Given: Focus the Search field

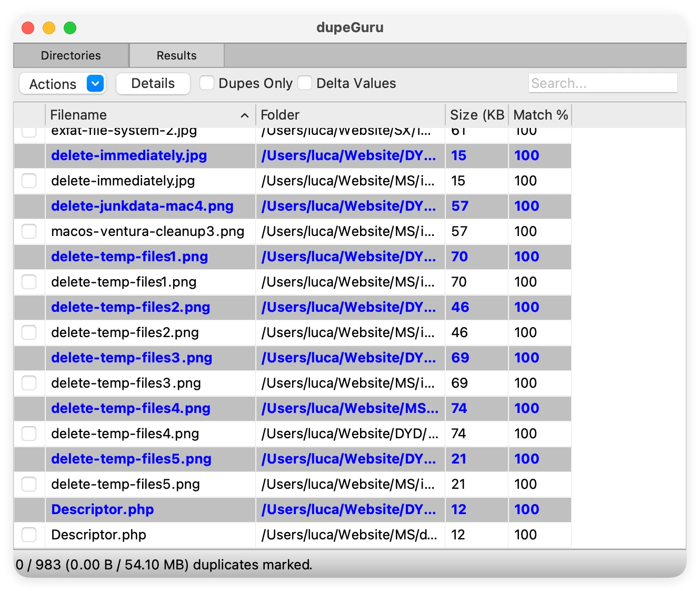Looking at the screenshot, I should 603,83.
